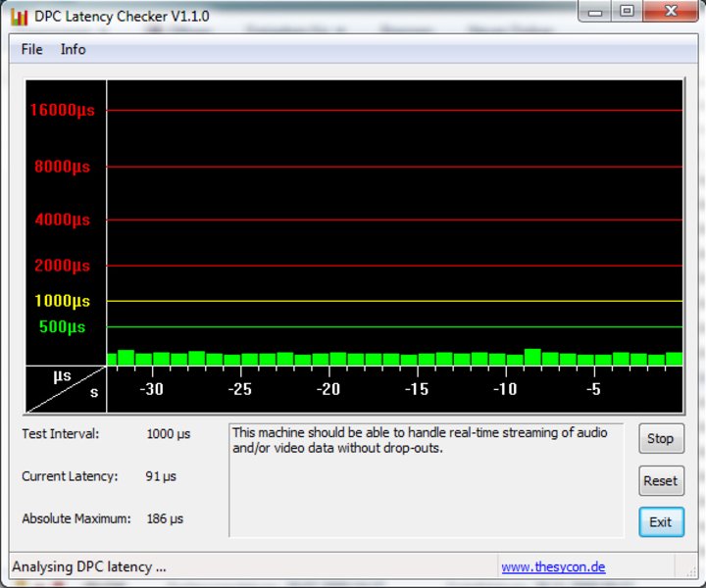Click the Current Latency value 91 µs
This screenshot has width=706, height=588.
(161, 476)
